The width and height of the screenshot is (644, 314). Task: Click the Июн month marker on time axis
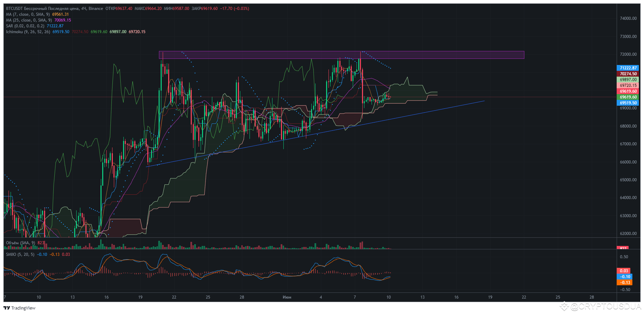point(287,297)
